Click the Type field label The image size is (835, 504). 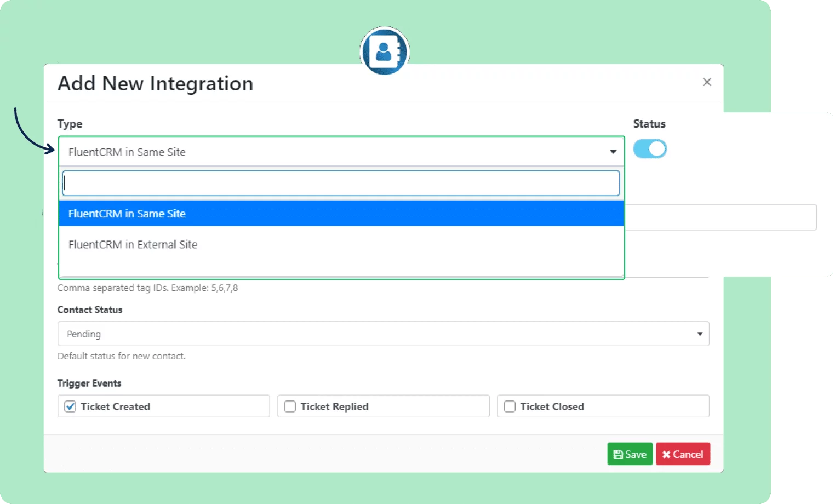tap(70, 124)
